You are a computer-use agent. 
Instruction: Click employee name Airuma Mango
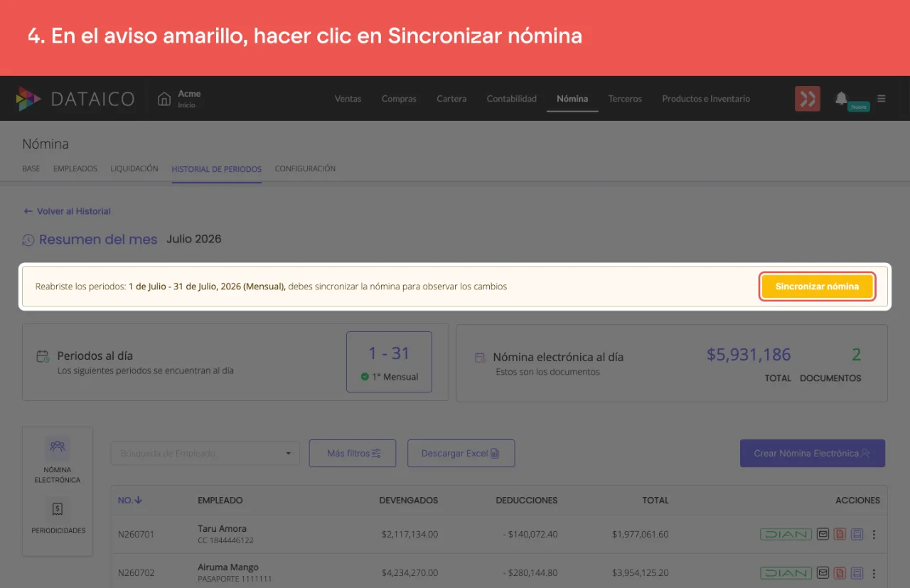(x=228, y=567)
